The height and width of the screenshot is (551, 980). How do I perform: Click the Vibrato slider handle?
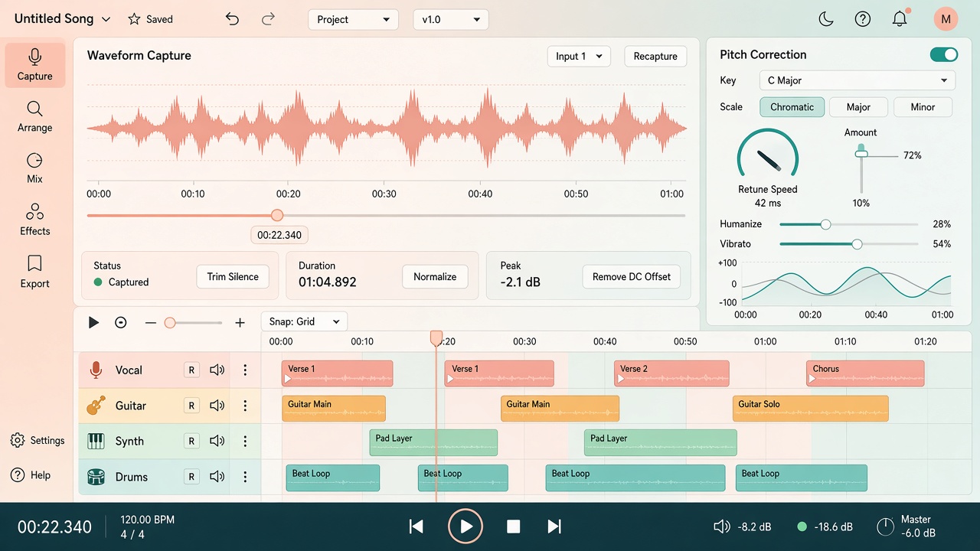pyautogui.click(x=857, y=244)
